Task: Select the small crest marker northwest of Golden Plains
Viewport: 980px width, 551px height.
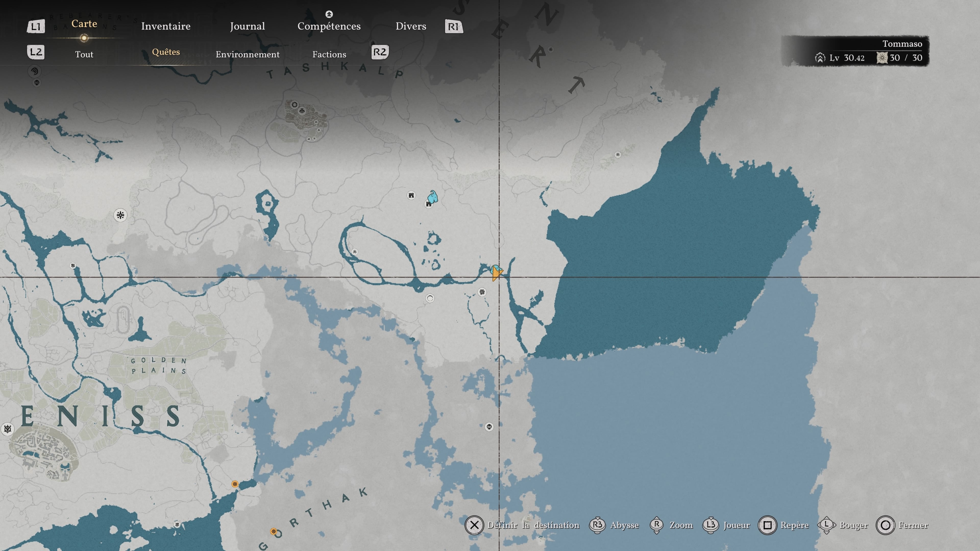Action: tap(73, 265)
